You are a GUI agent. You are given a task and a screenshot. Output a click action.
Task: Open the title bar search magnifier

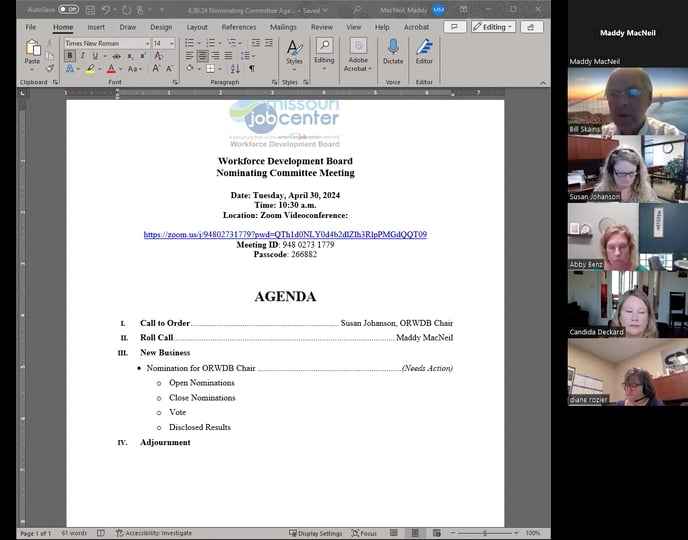[358, 10]
